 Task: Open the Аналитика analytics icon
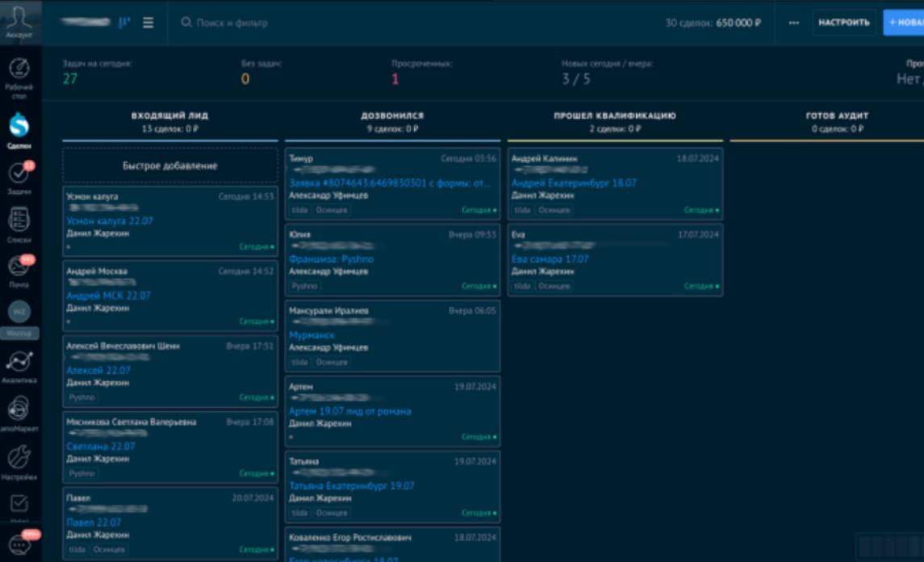pos(19,361)
